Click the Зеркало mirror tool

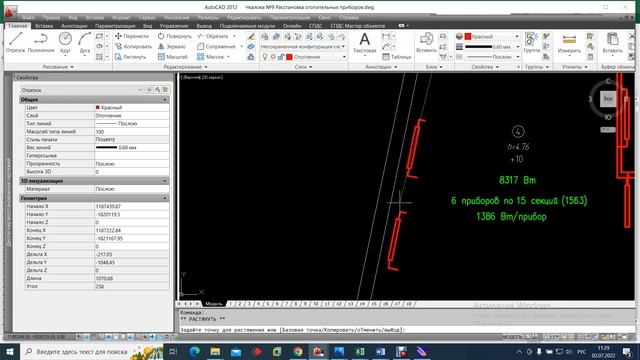[172, 47]
